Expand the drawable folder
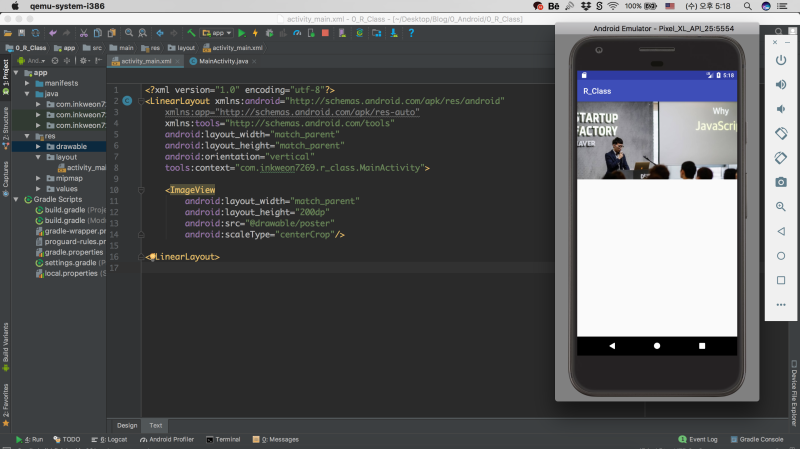 click(38, 146)
